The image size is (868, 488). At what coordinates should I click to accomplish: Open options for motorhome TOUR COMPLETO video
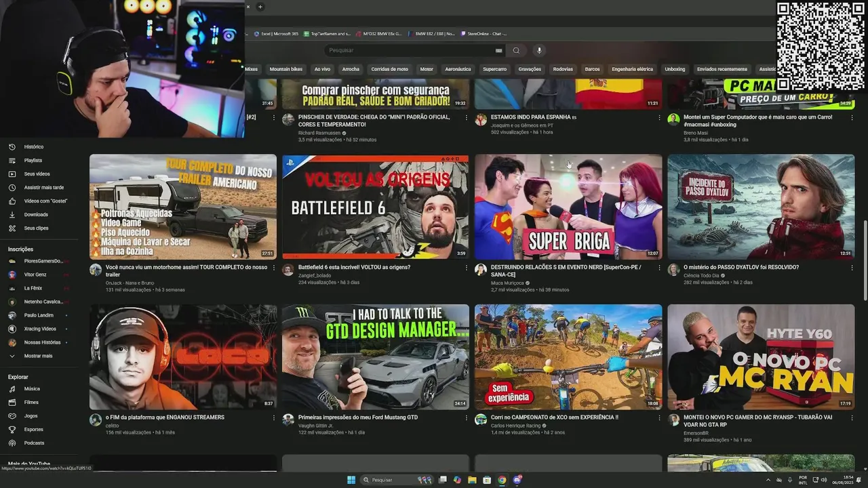pos(273,267)
